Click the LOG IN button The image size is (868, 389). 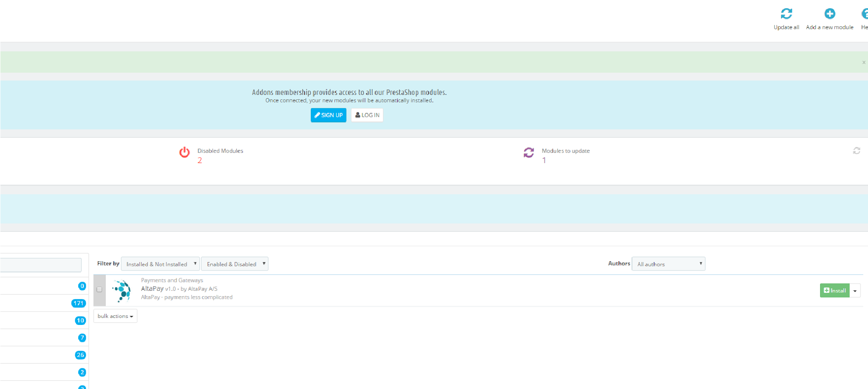click(367, 115)
